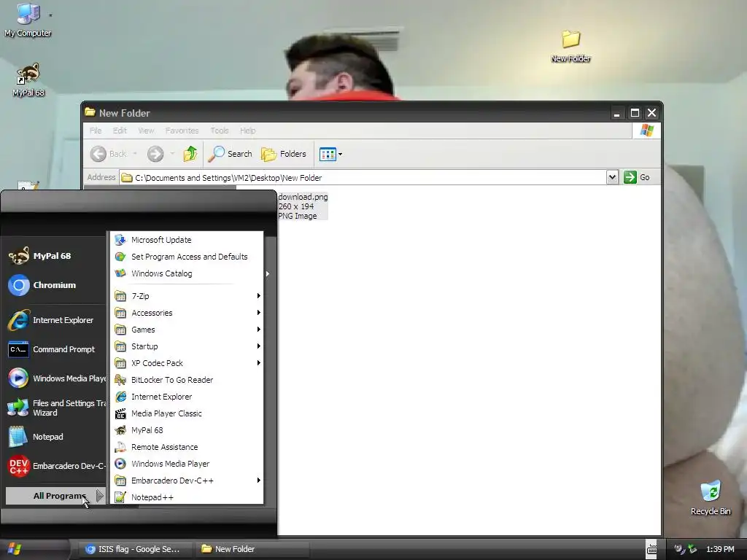Launch BitLocker To Go Reader
Screen dimensions: 747x560
[x=187, y=380]
